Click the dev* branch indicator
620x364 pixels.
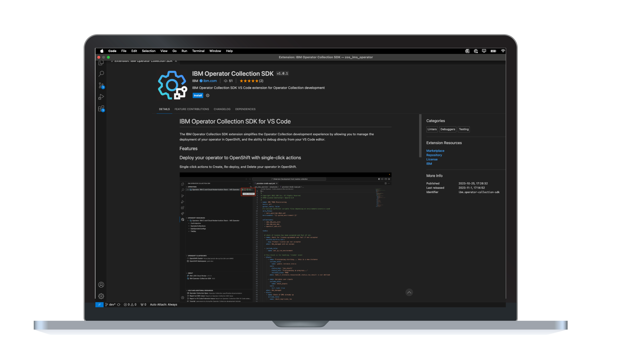110,305
